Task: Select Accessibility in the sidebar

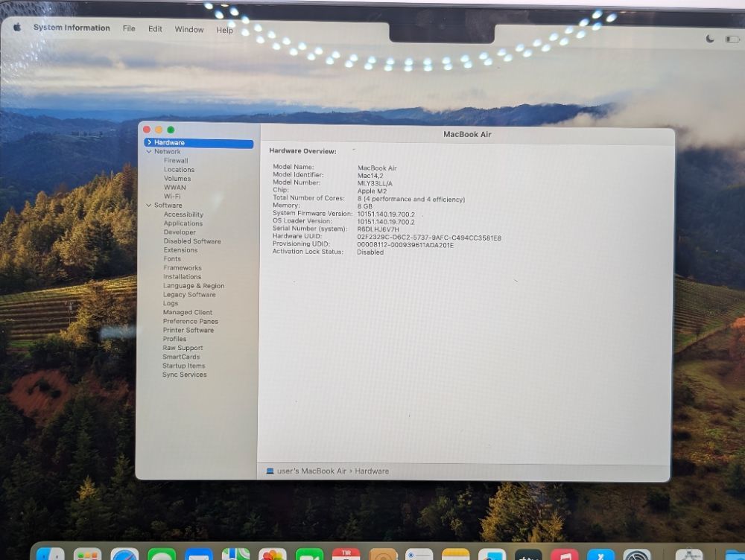Action: (183, 214)
